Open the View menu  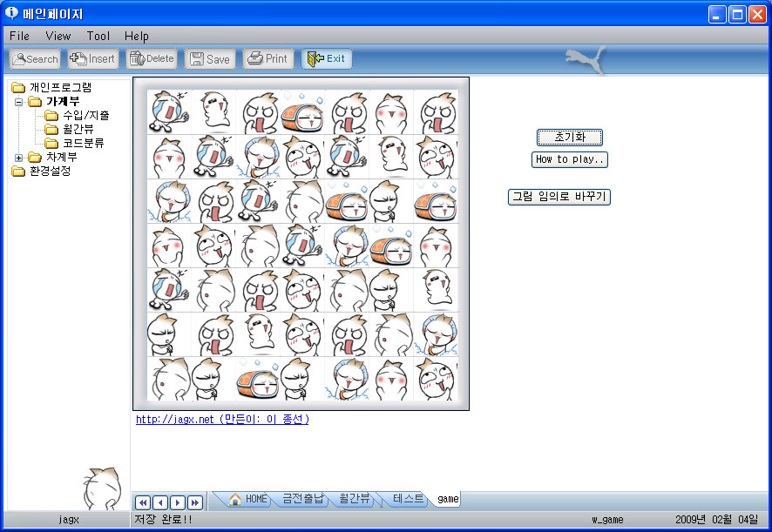pyautogui.click(x=58, y=36)
